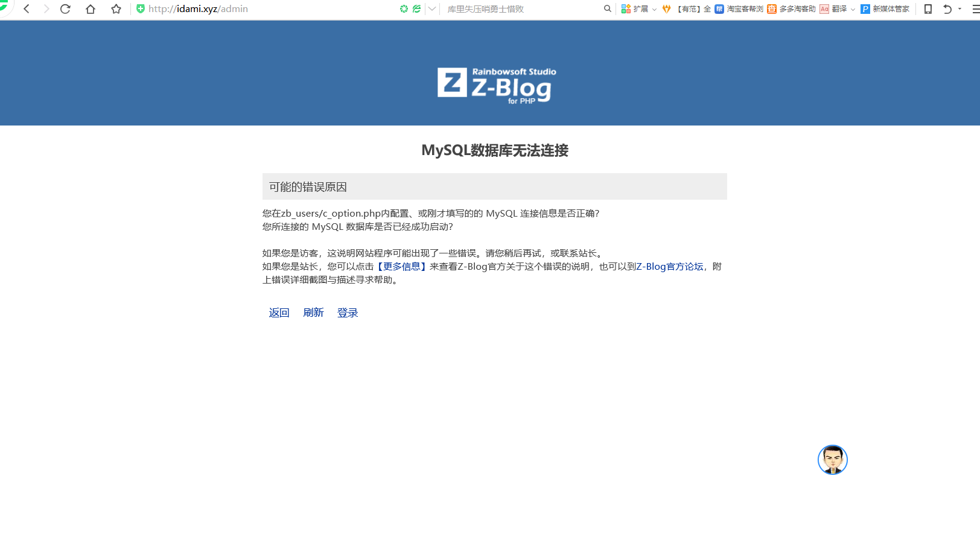Expand the 扩展 dropdown arrow

click(654, 9)
